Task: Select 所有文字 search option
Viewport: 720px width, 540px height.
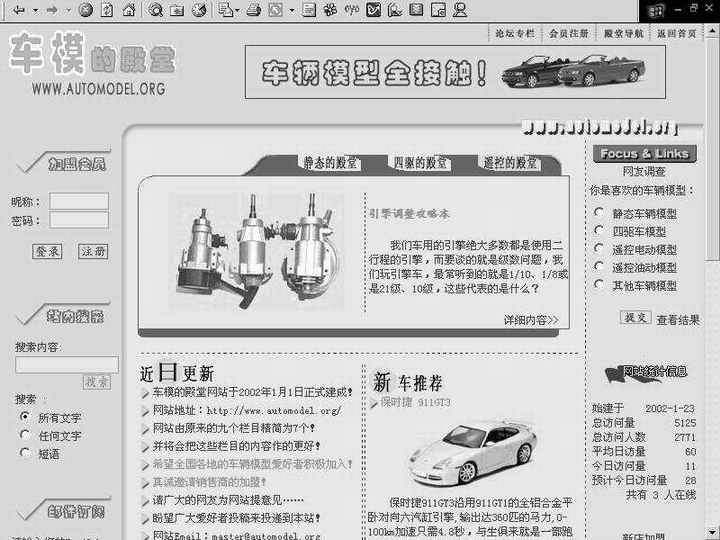Action: 25,417
